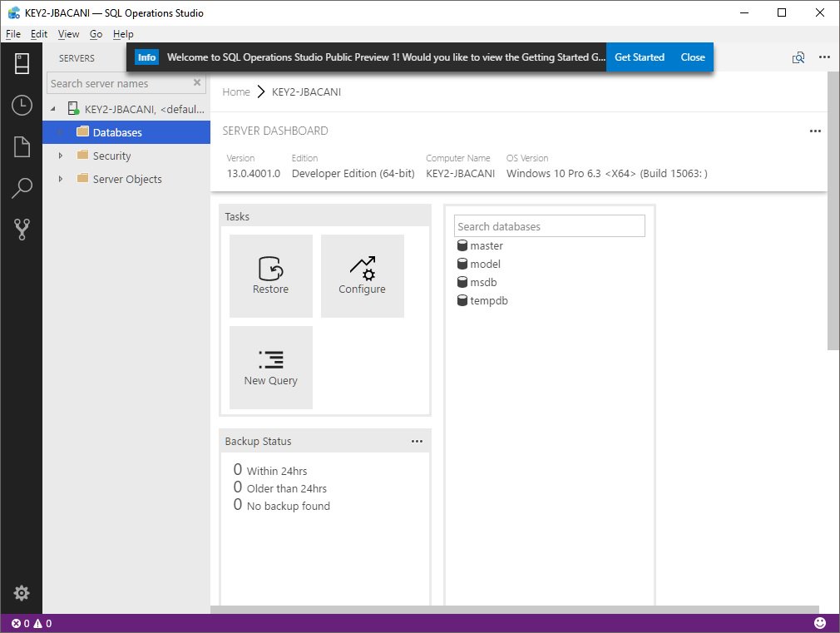840x633 pixels.
Task: Click the Tasks widget title
Action: pyautogui.click(x=237, y=216)
